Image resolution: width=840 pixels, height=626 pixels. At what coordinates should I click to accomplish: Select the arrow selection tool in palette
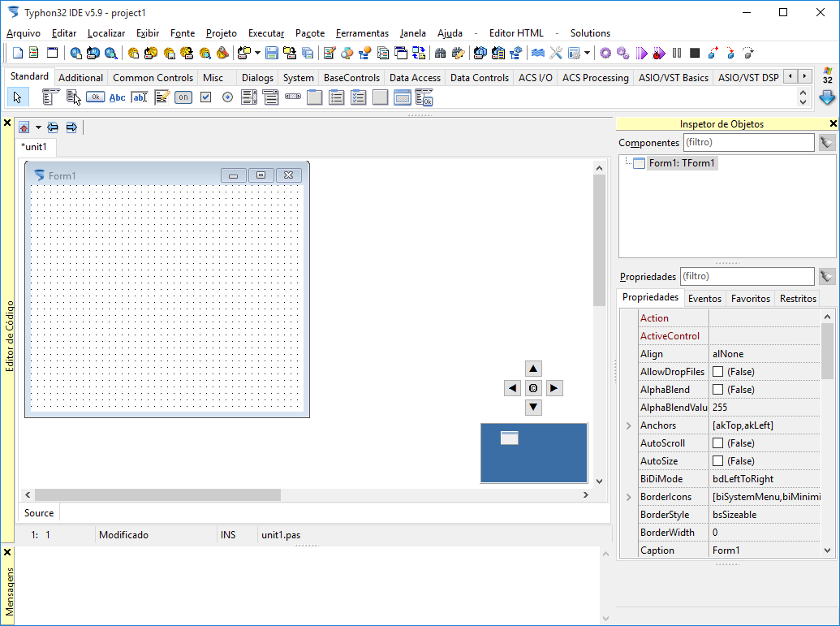(18, 97)
